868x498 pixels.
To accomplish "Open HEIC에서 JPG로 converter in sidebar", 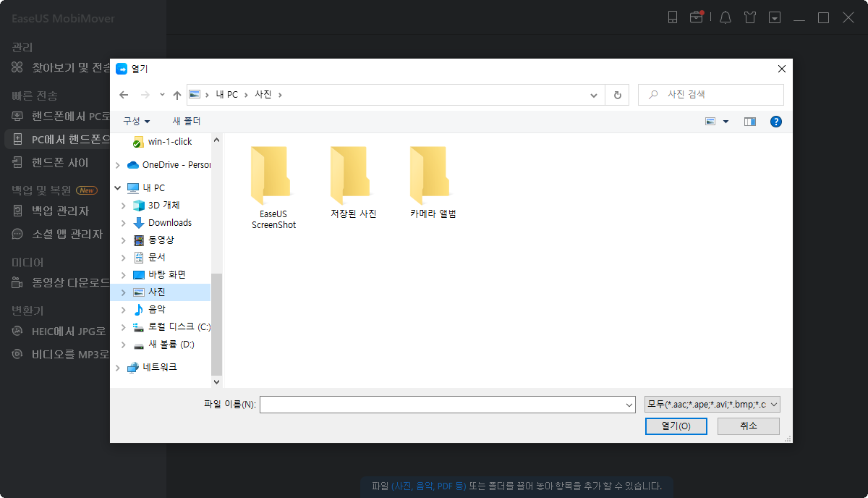I will 59,331.
